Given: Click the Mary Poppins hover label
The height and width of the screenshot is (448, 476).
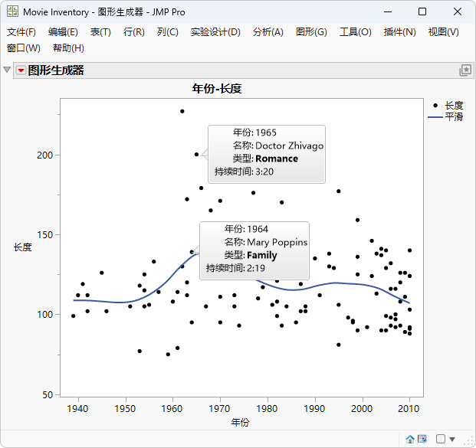Looking at the screenshot, I should click(254, 250).
